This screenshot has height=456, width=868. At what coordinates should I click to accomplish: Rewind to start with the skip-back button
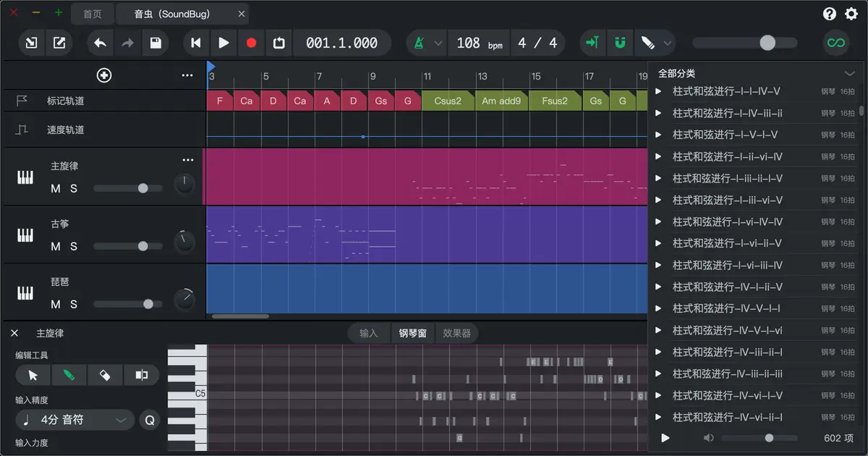(x=195, y=43)
